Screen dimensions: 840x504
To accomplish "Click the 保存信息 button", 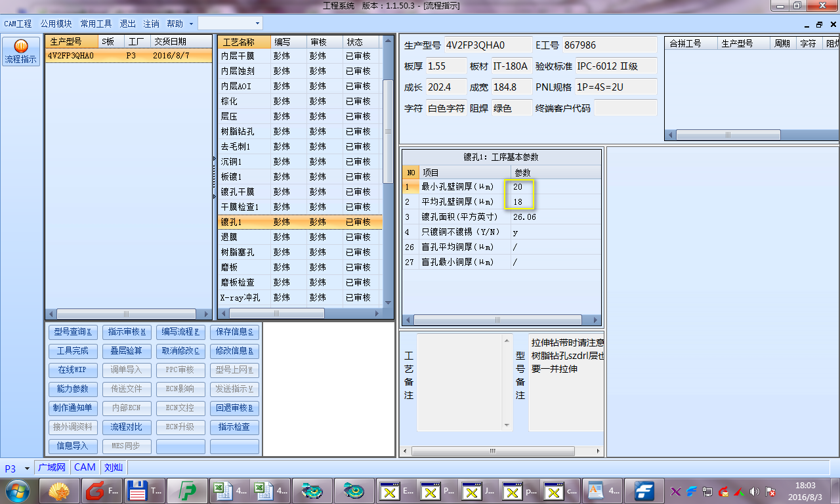I will coord(234,332).
